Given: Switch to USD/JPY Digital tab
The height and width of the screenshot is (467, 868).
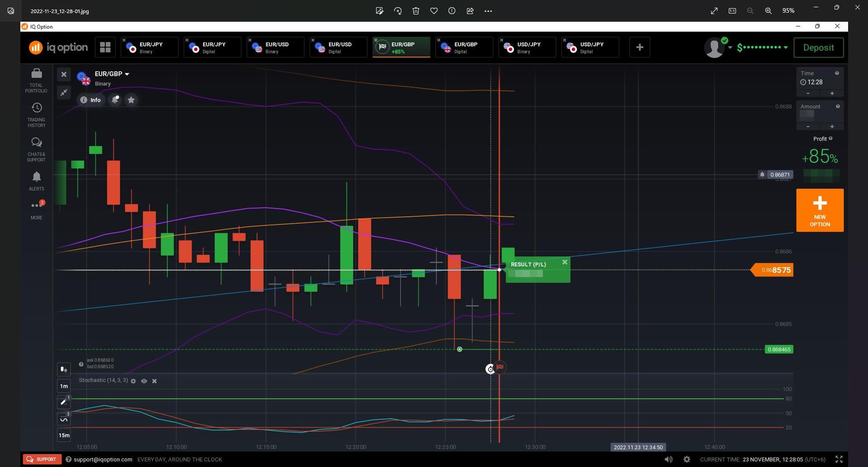Looking at the screenshot, I should (590, 48).
